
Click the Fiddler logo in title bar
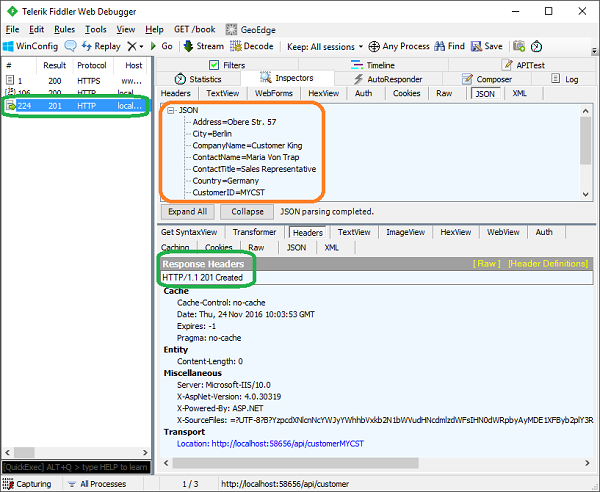(12, 11)
